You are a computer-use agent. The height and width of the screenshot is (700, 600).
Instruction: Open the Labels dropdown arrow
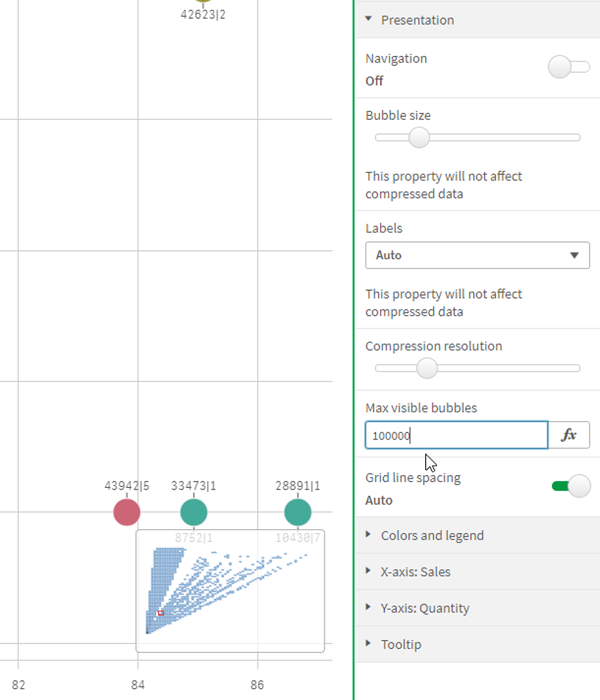[x=574, y=255]
